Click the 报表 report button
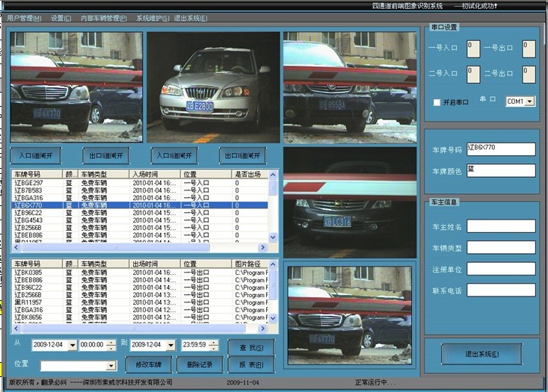548x392 pixels. (x=250, y=364)
